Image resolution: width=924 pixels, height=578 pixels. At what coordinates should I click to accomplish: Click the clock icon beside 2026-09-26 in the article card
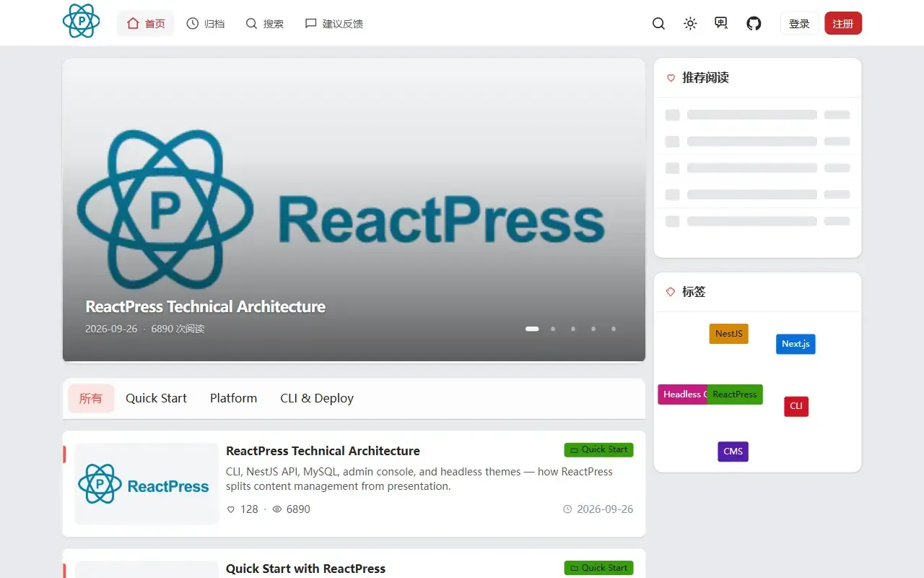567,509
